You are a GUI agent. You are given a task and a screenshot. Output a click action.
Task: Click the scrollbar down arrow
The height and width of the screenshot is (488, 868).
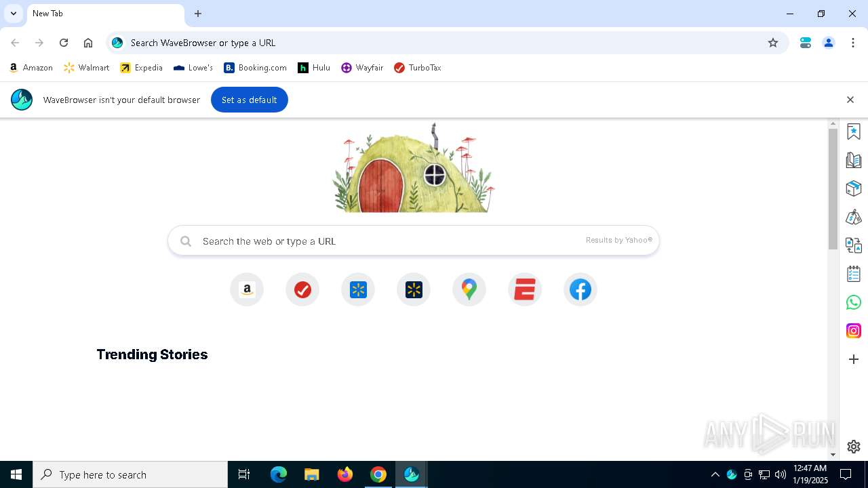[833, 455]
